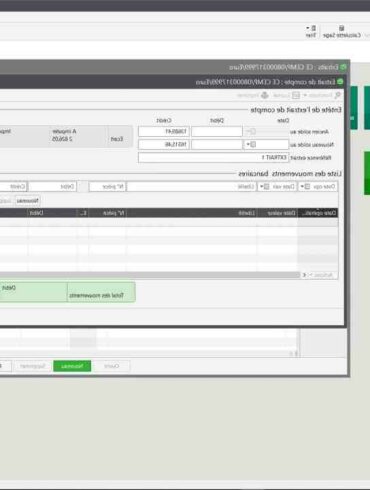370x490 pixels.
Task: Expand the Date val dropdown arrow
Action: coord(262,186)
